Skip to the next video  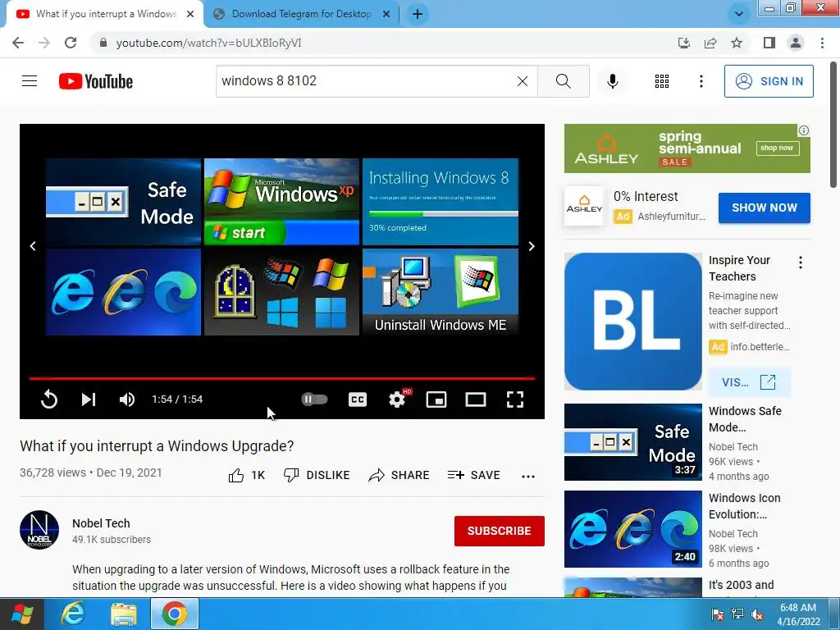(89, 399)
